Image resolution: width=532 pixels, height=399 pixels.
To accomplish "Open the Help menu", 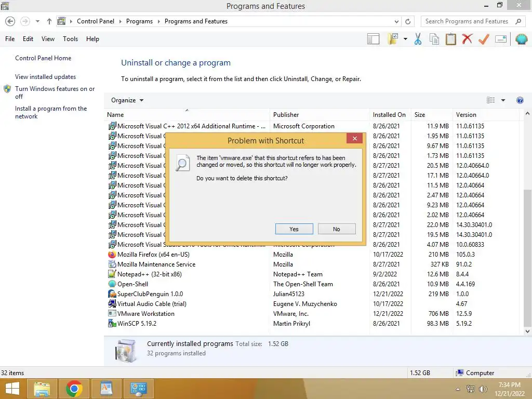I will [92, 39].
